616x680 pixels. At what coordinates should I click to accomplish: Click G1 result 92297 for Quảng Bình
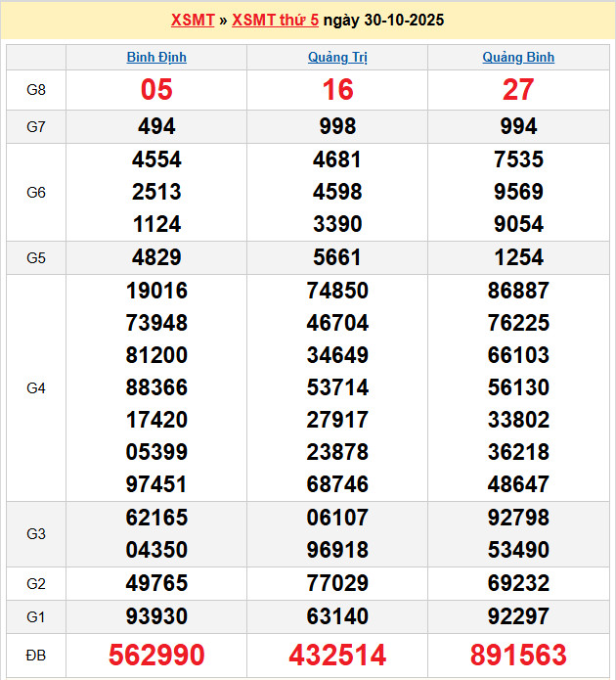click(x=518, y=616)
